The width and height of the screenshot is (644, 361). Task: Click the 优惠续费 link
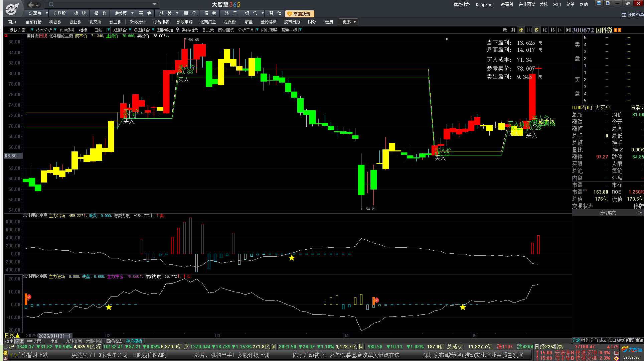tap(462, 5)
